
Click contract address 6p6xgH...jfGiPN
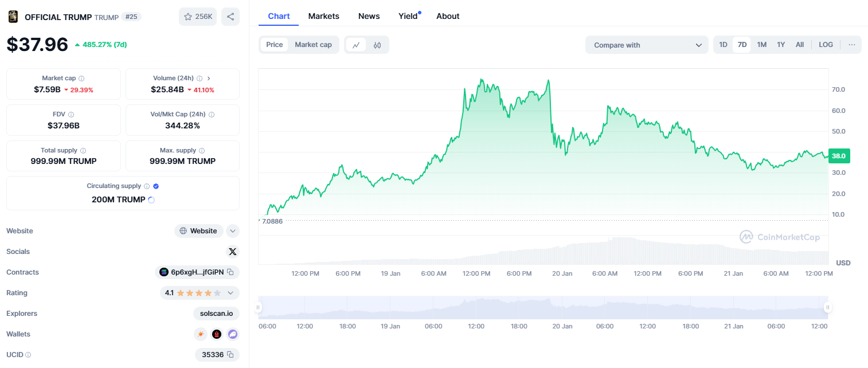pyautogui.click(x=197, y=272)
